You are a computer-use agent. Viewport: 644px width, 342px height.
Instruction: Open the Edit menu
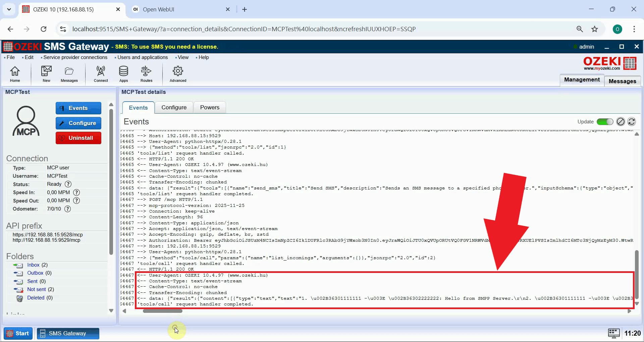tap(29, 57)
